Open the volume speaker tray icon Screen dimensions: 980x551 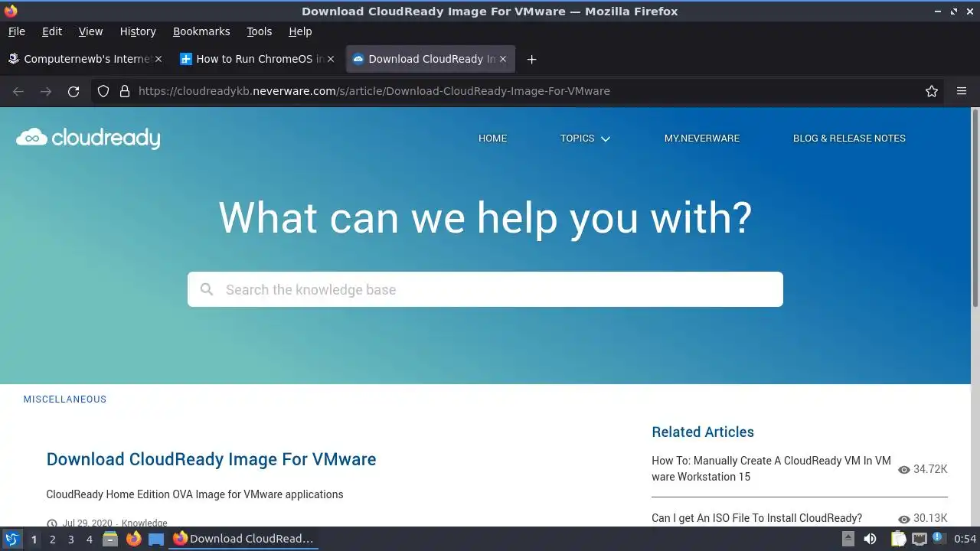coord(870,539)
